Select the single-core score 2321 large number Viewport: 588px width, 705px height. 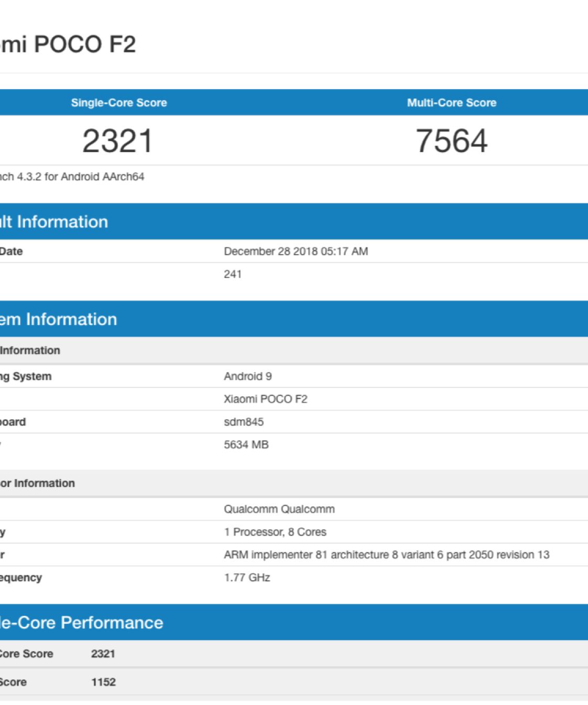tap(117, 141)
